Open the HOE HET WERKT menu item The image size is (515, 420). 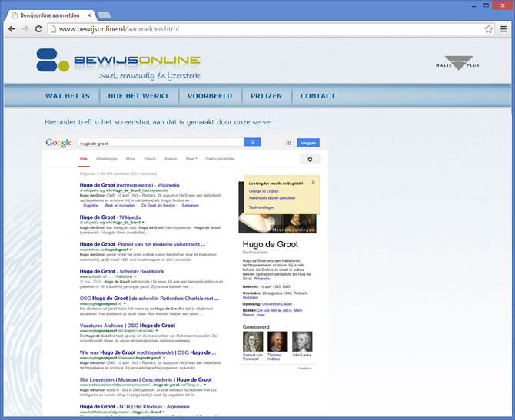tap(138, 96)
